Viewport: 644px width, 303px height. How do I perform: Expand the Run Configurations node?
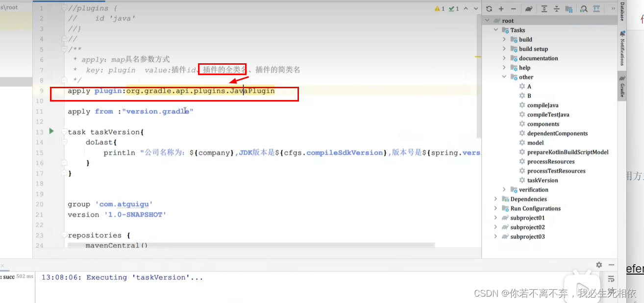pos(496,208)
